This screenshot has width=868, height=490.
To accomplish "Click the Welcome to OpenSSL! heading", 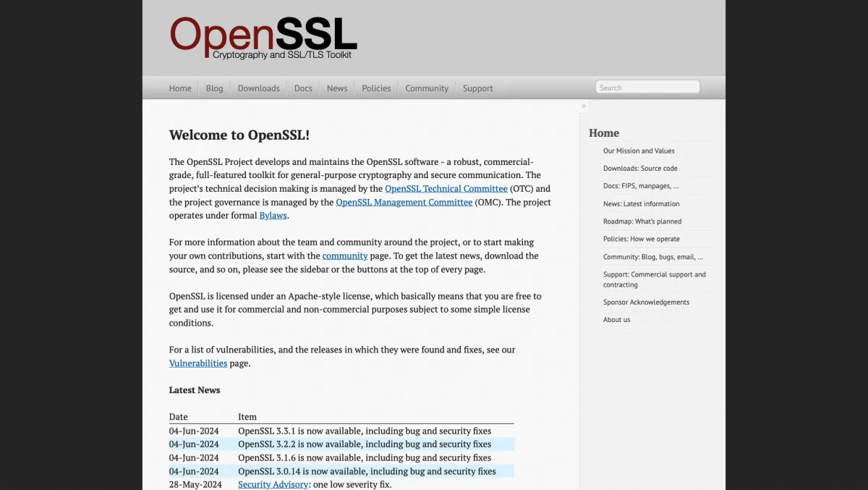I will (x=239, y=135).
